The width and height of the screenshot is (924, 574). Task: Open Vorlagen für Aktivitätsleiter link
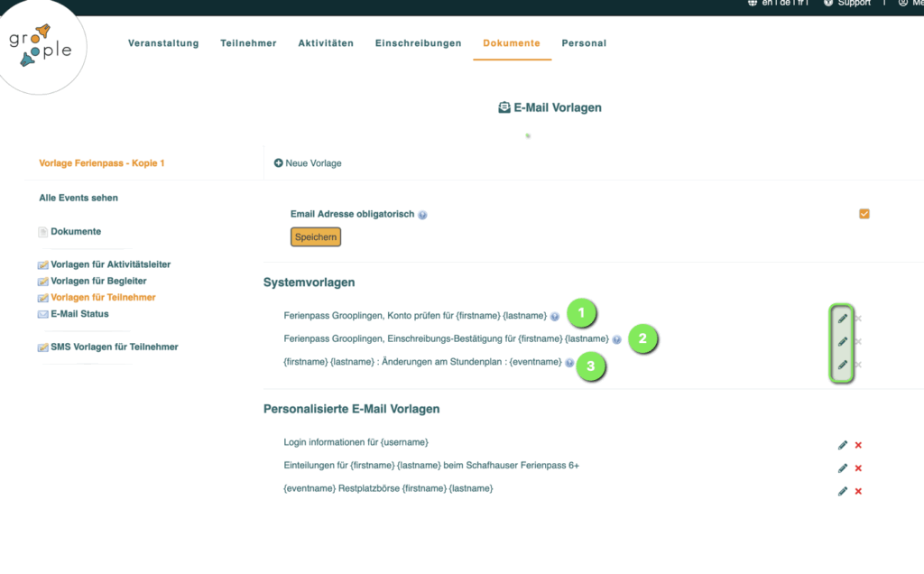click(110, 264)
